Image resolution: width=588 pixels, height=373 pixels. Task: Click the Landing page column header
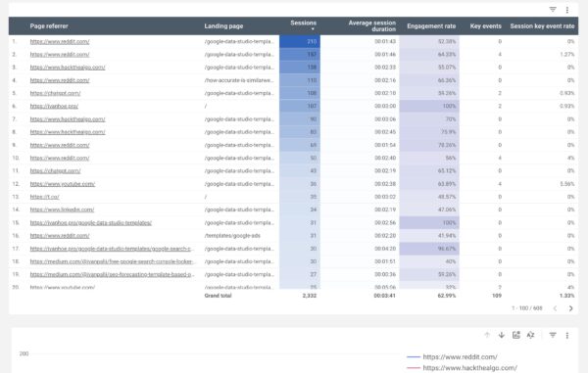223,26
